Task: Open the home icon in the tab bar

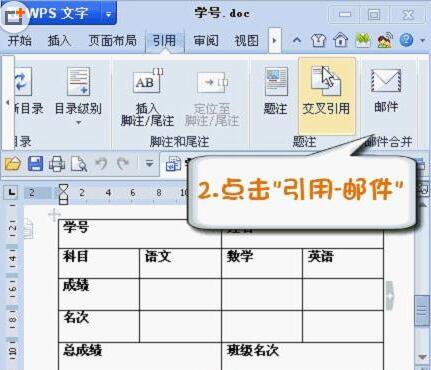Action: (340, 41)
